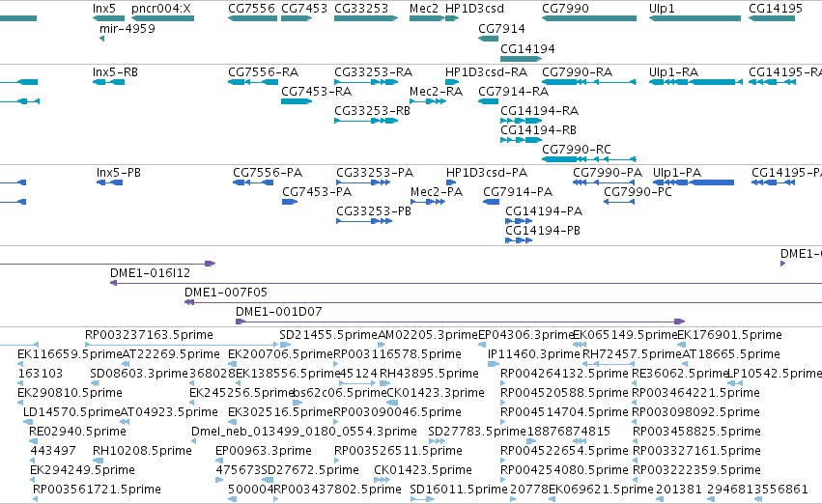Select the Mec2-RA transcript label
Screen dimensions: 822x504
436,91
